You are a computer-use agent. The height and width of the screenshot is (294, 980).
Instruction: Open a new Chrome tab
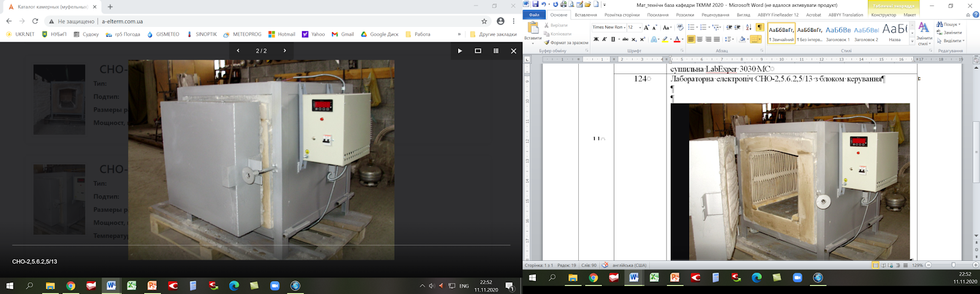[110, 7]
